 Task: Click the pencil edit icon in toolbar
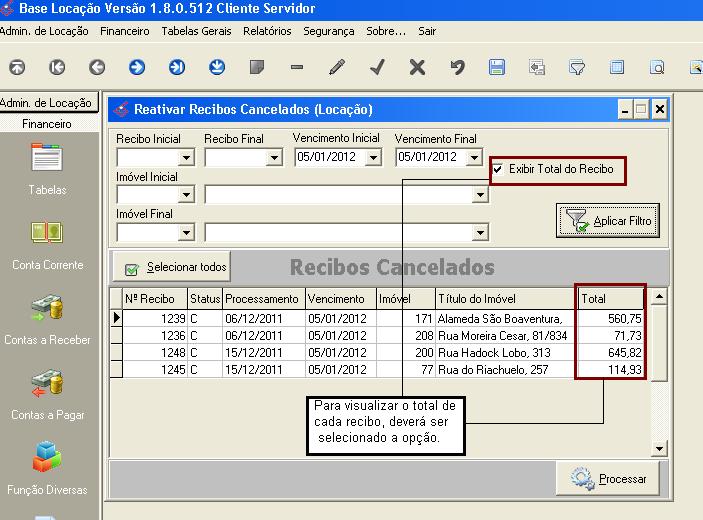[x=337, y=68]
